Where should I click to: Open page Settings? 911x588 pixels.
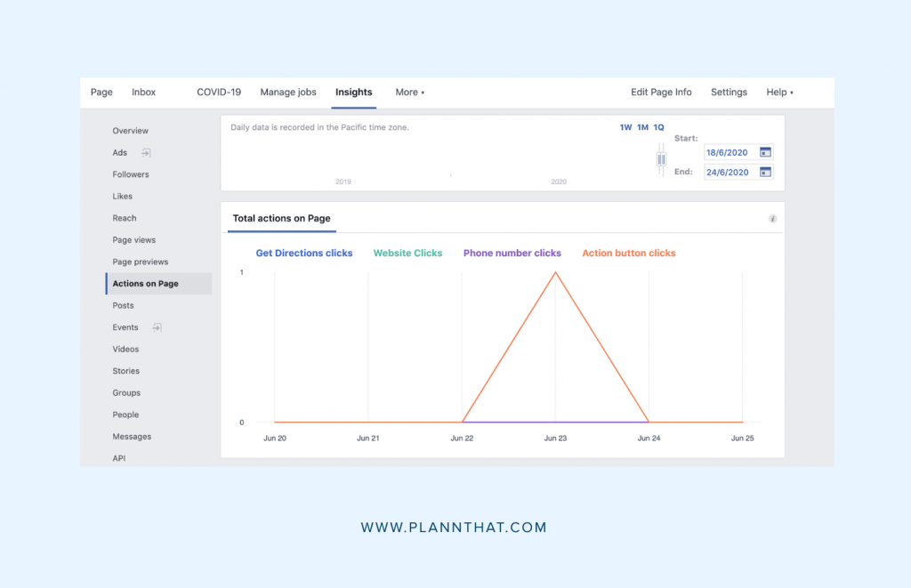coord(729,92)
